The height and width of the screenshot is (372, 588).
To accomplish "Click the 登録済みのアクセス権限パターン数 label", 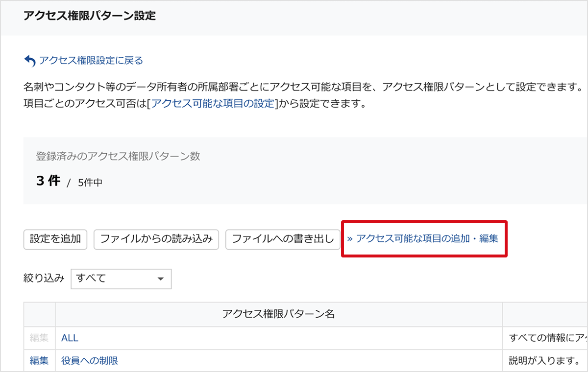I will click(x=118, y=156).
